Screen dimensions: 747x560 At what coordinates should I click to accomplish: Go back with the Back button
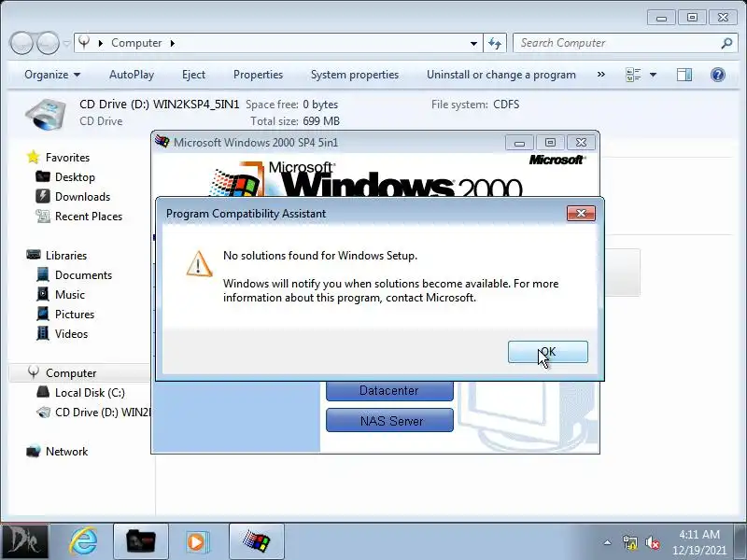pyautogui.click(x=21, y=43)
